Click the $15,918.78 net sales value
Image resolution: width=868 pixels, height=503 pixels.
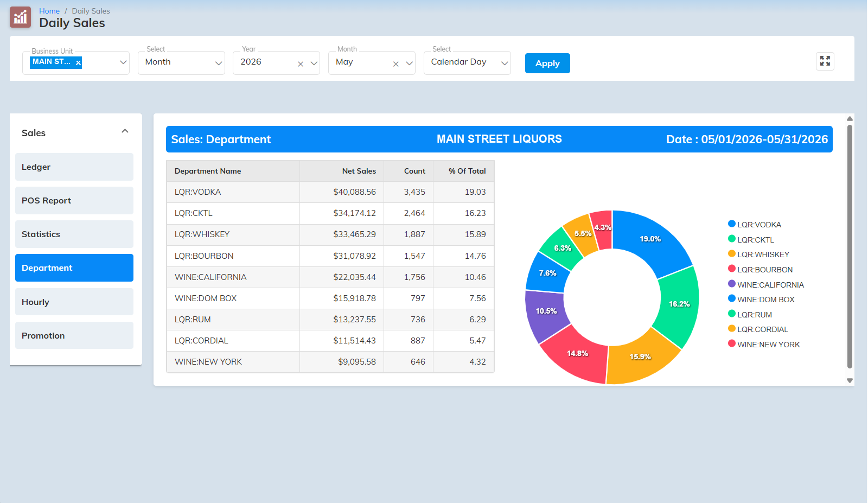pos(354,298)
